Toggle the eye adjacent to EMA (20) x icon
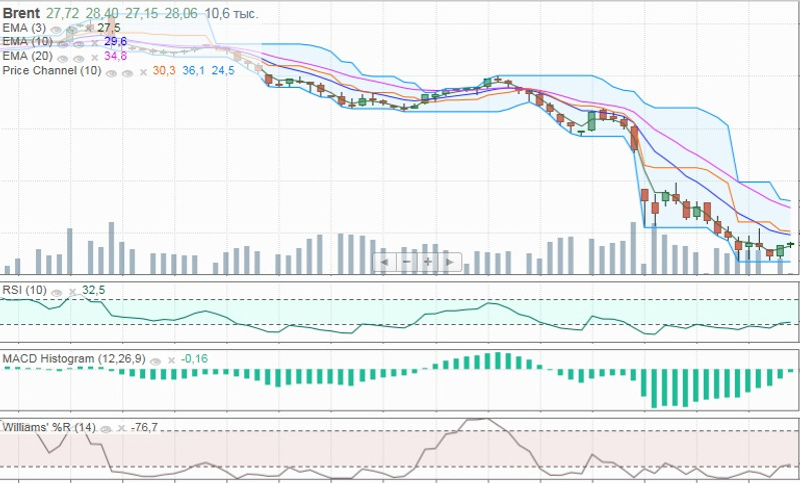The image size is (800, 483). click(79, 59)
